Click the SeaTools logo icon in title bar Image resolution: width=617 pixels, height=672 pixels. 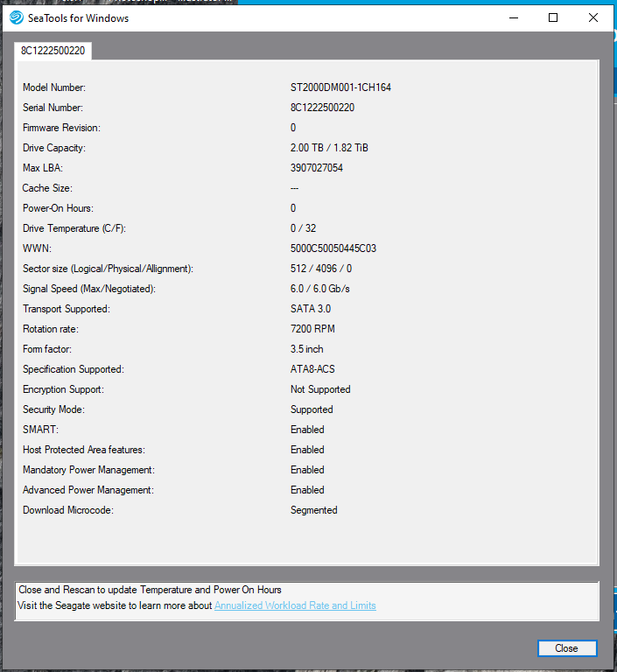coord(17,17)
